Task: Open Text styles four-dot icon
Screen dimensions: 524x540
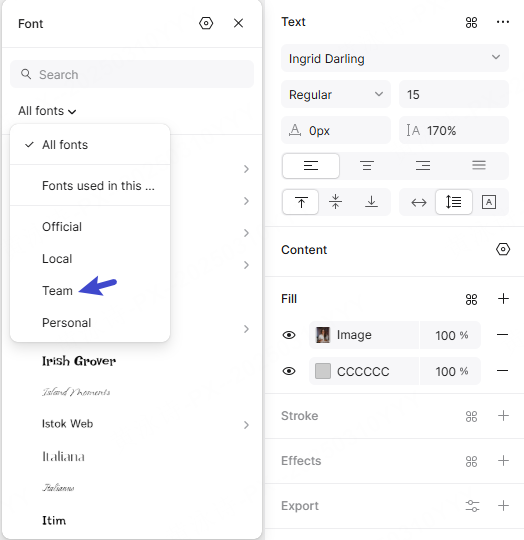Action: [x=471, y=22]
